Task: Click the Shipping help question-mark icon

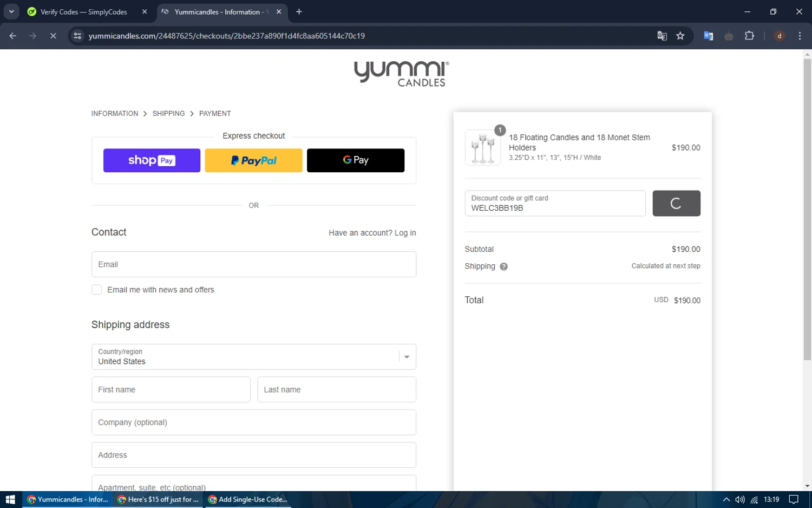Action: tap(503, 266)
